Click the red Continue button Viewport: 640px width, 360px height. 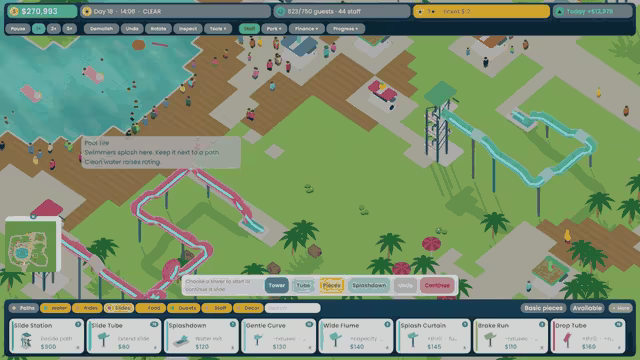click(437, 285)
